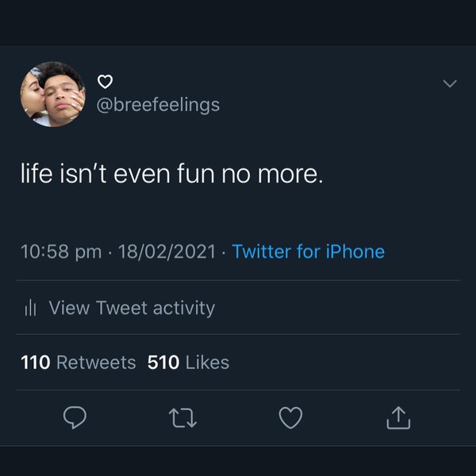Click the number 110 retweet count
Image resolution: width=476 pixels, height=476 pixels.
36,363
